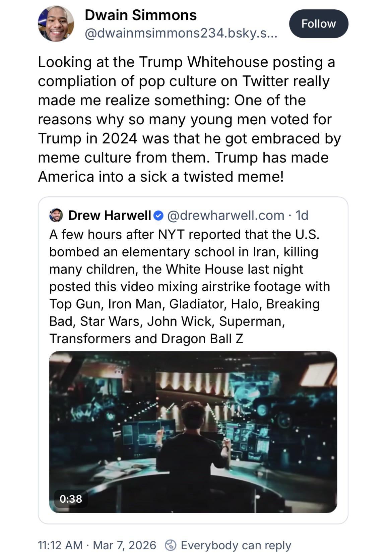Click the globe reply-settings icon
Image resolution: width=392 pixels, height=560 pixels.
[x=171, y=545]
